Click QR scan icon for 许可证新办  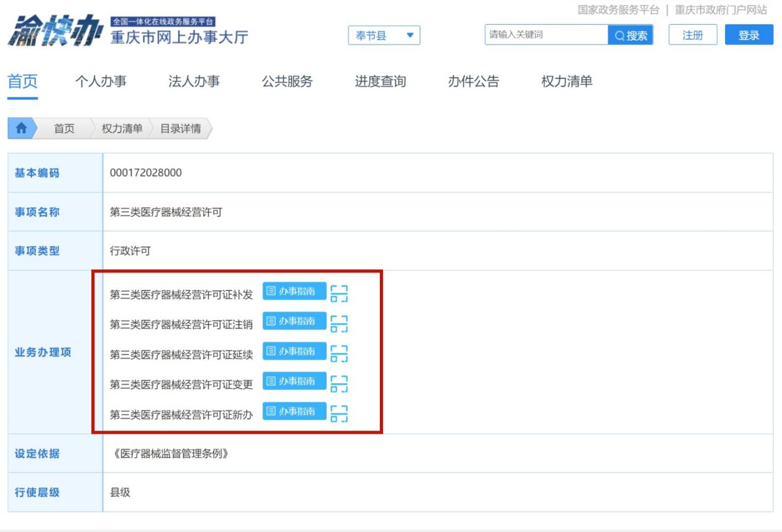click(x=339, y=413)
